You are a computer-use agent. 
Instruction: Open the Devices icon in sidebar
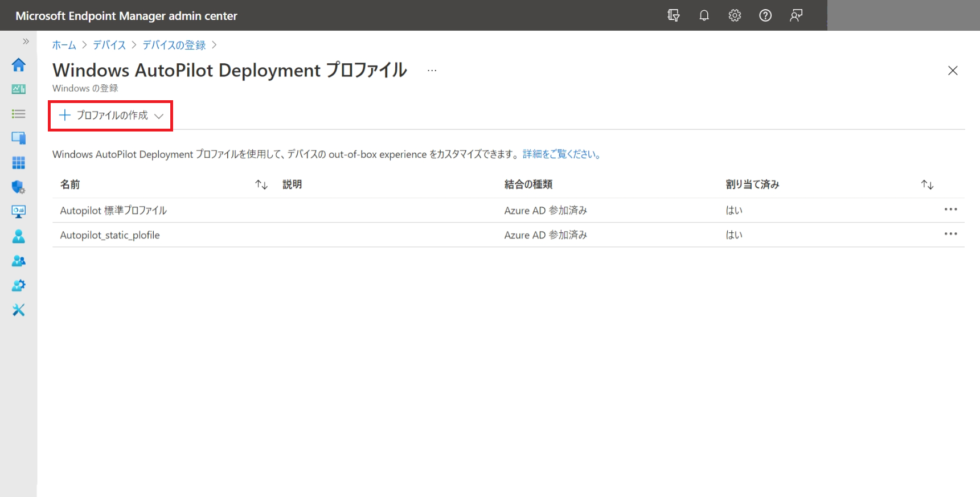[x=18, y=138]
